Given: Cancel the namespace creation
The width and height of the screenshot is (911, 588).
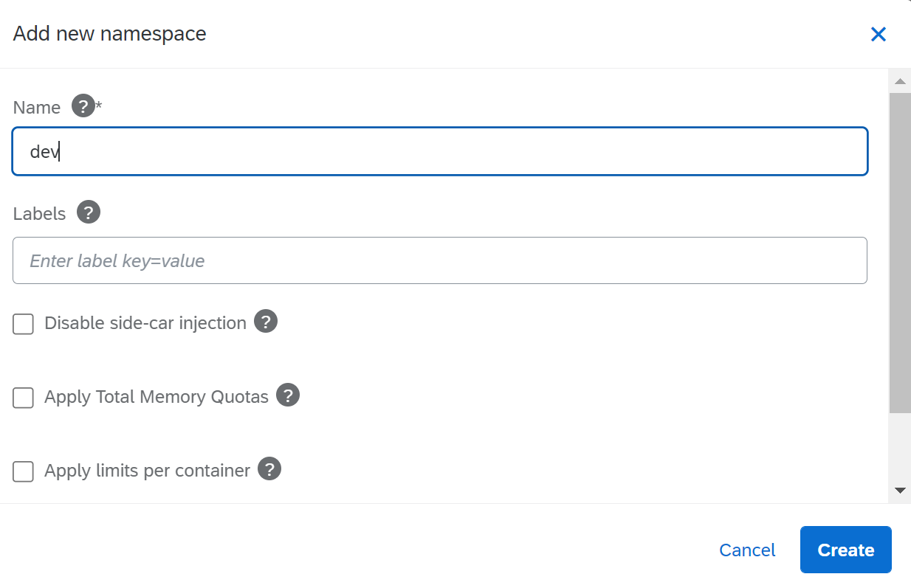Looking at the screenshot, I should tap(747, 550).
